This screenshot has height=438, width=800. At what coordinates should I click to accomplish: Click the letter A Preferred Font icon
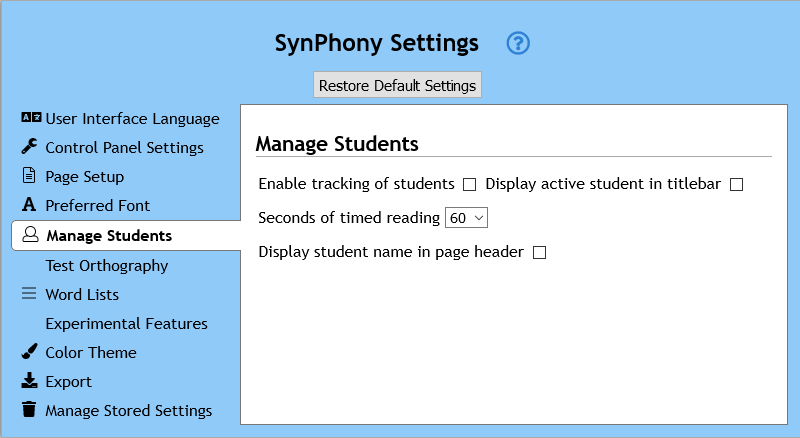coord(29,204)
